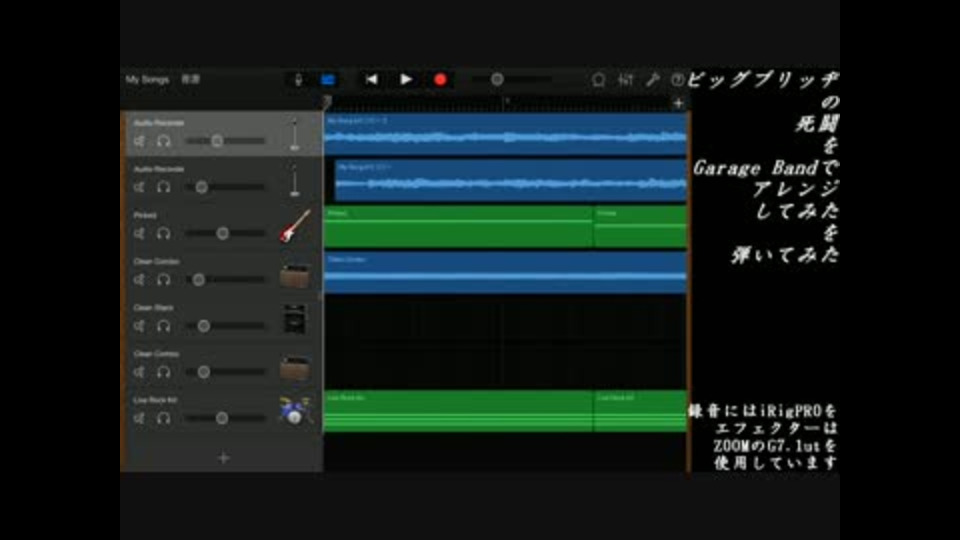The width and height of the screenshot is (960, 540).
Task: Select the highlighted Audio Recorder microphone icon
Action: tap(295, 134)
